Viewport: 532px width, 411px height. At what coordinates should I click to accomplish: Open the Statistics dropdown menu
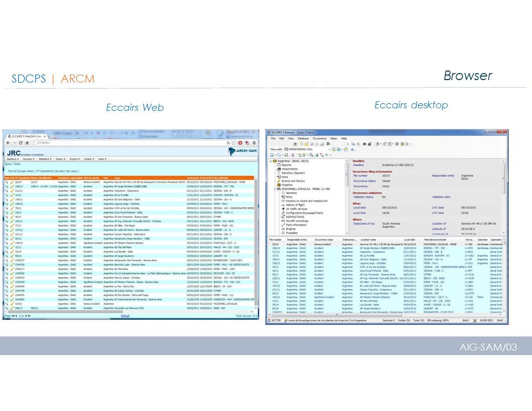(x=45, y=159)
